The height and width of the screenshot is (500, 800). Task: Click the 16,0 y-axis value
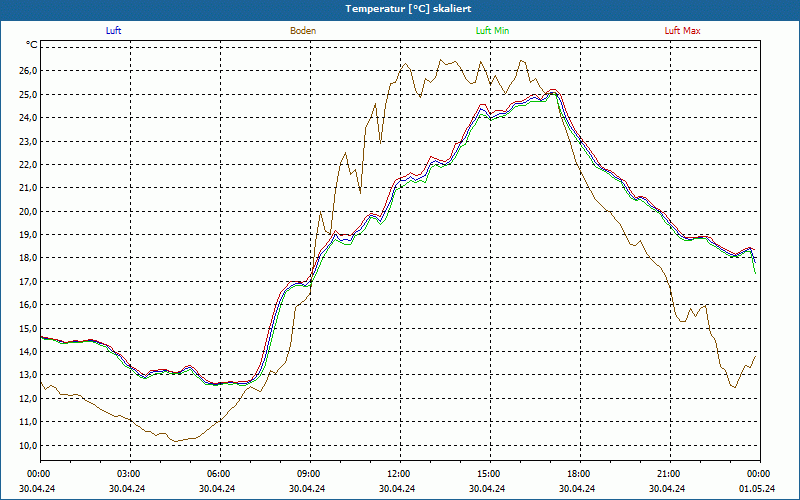pyautogui.click(x=29, y=305)
